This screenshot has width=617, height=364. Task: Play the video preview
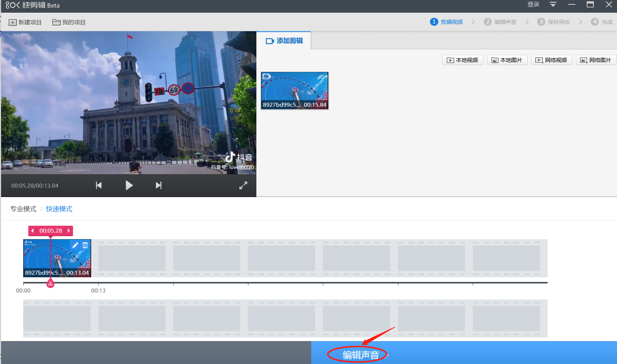point(129,185)
